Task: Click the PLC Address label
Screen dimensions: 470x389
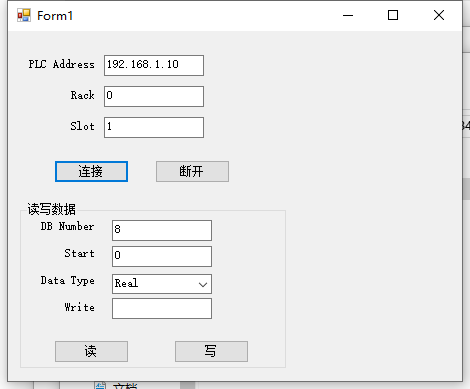Action: coord(61,64)
